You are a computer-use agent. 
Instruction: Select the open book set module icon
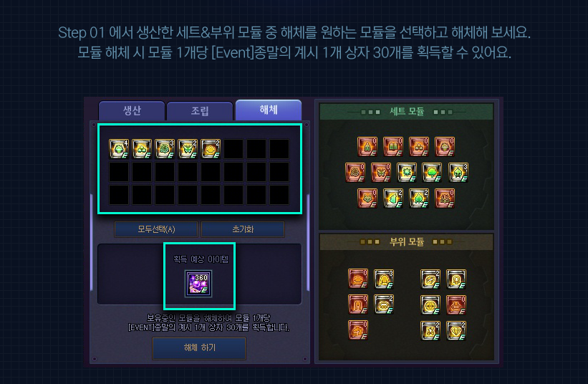[x=392, y=146]
